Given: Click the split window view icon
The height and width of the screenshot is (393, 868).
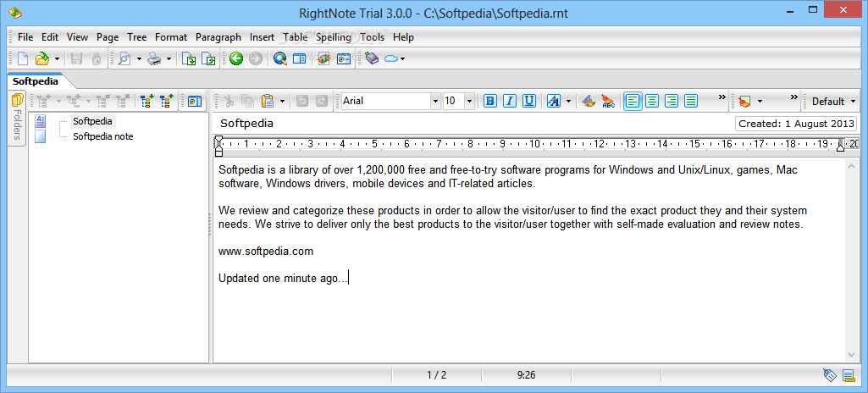Looking at the screenshot, I should [x=300, y=58].
